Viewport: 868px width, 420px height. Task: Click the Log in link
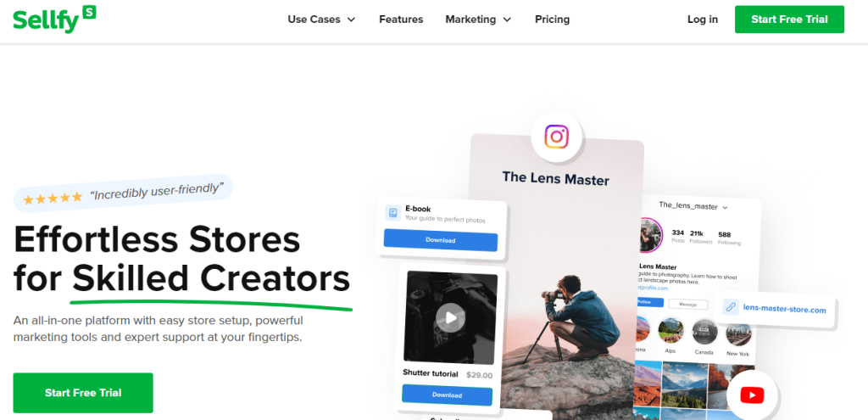tap(703, 20)
